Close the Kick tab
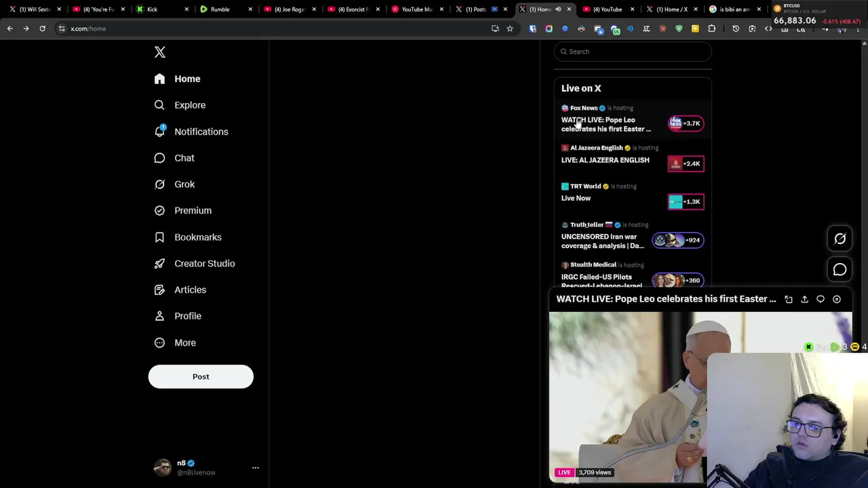The image size is (868, 488). (186, 9)
